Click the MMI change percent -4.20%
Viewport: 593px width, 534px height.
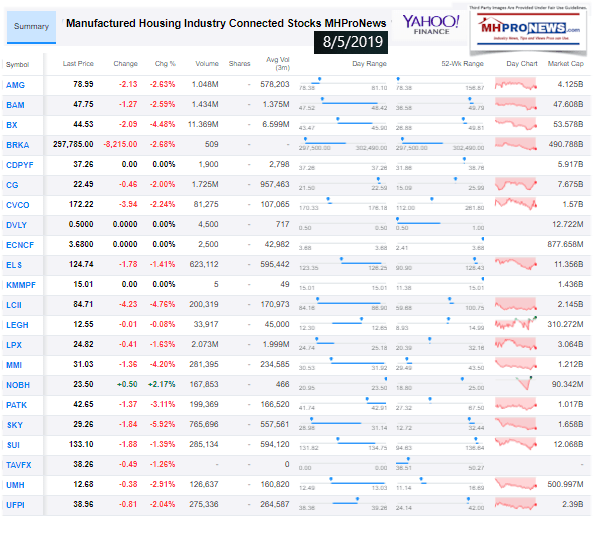163,365
